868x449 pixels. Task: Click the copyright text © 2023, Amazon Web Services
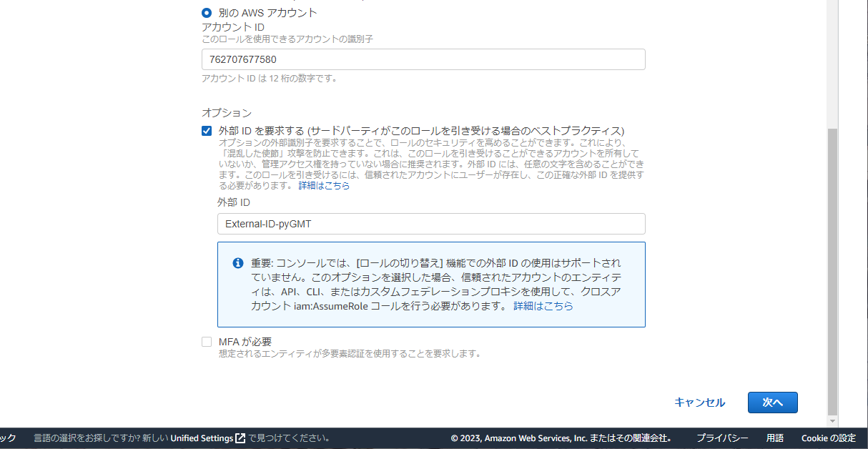[x=561, y=438]
